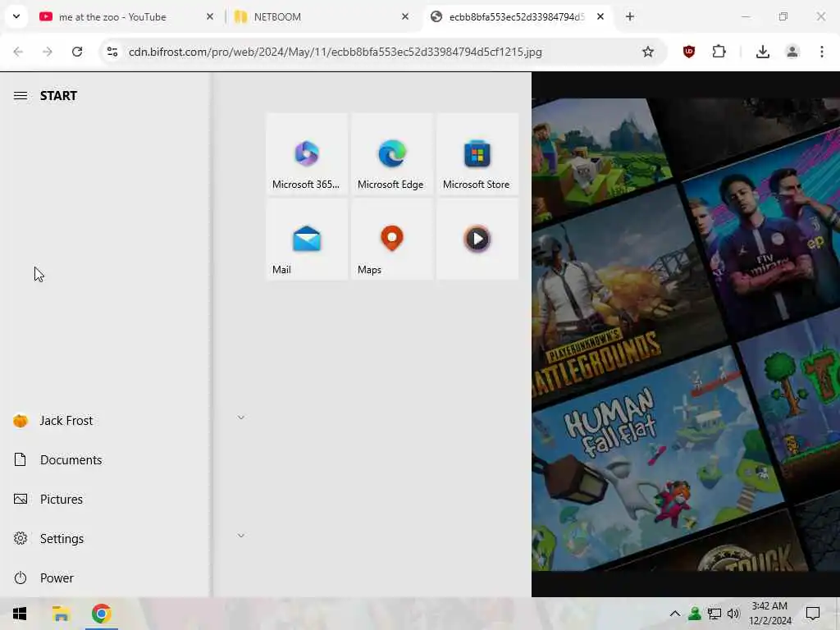Open the tab search dropdown

[16, 16]
